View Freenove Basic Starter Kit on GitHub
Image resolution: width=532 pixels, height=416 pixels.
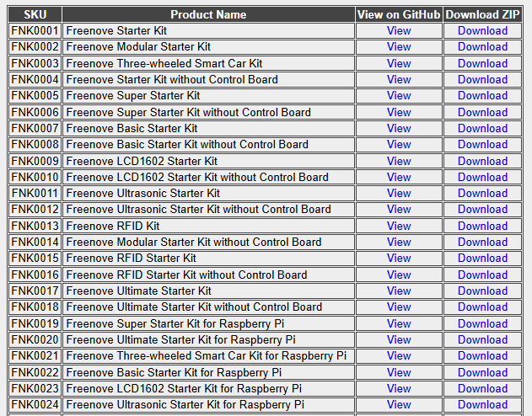(x=399, y=129)
